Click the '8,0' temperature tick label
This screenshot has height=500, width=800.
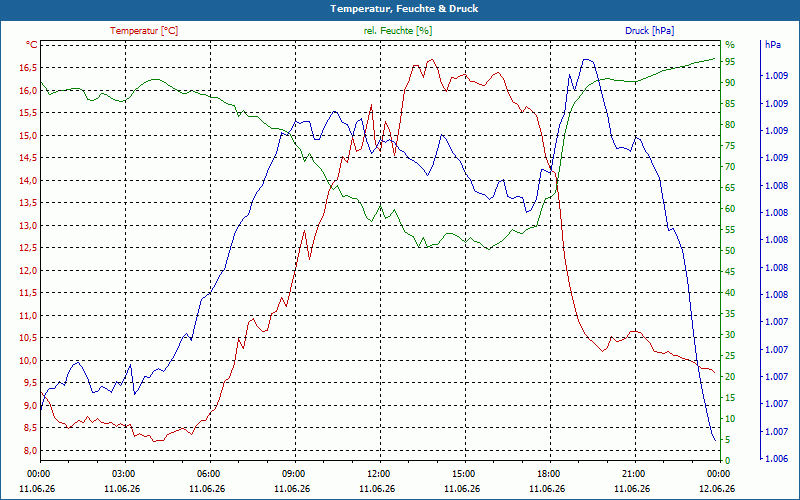tap(30, 450)
